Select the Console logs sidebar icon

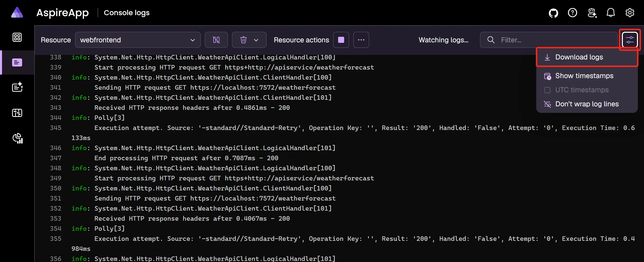(17, 62)
